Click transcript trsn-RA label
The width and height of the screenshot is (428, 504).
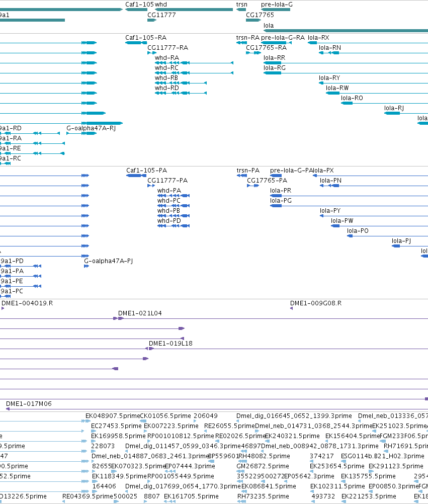248,38
